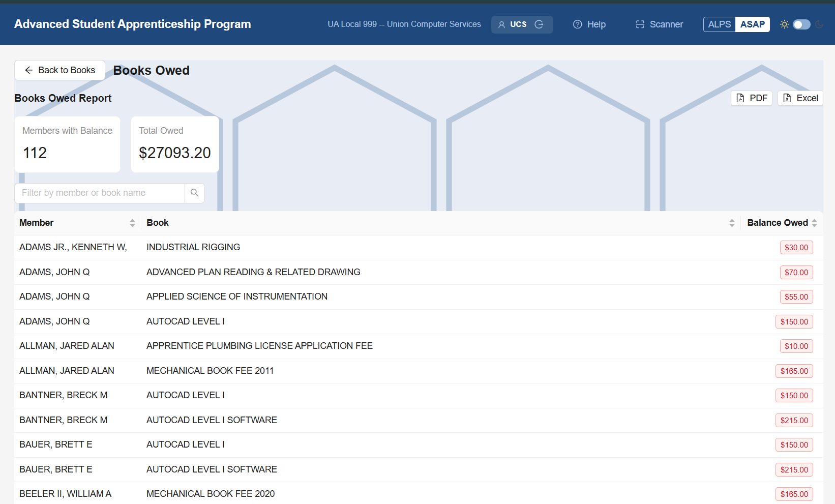Click the $55.00 balance tag
The image size is (835, 504).
click(796, 297)
